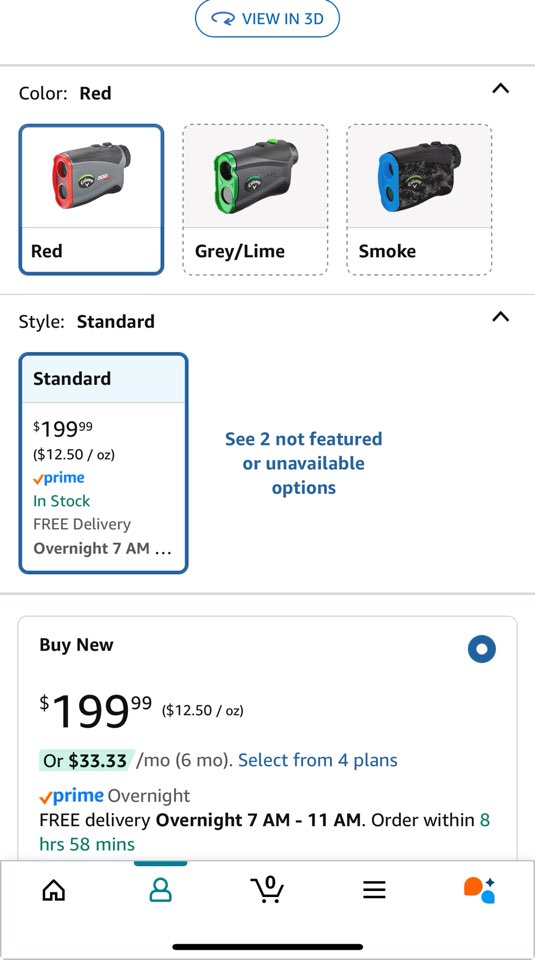
Task: Select the Red rangefinder thumbnail
Action: click(91, 200)
